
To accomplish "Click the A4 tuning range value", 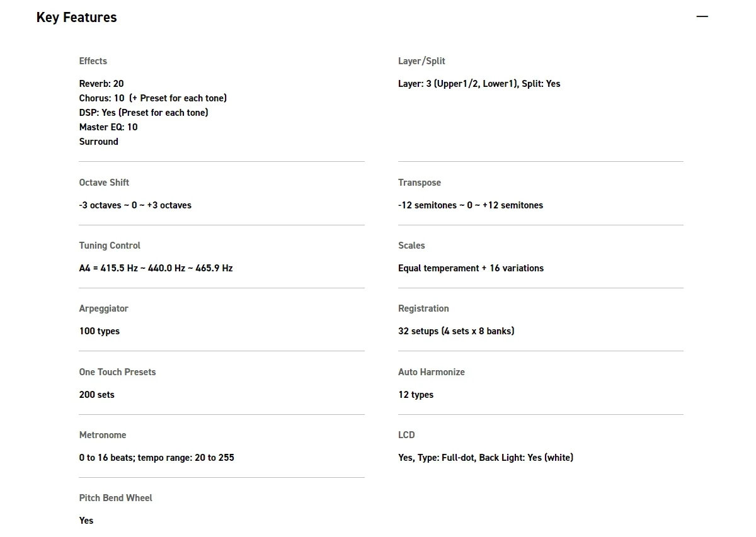I will coord(156,268).
